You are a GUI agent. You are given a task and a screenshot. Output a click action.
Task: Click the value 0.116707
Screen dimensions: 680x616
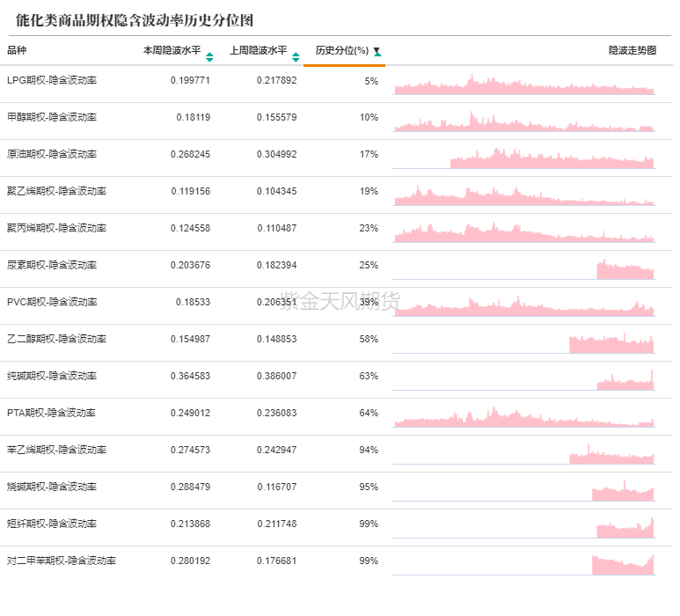pos(277,487)
